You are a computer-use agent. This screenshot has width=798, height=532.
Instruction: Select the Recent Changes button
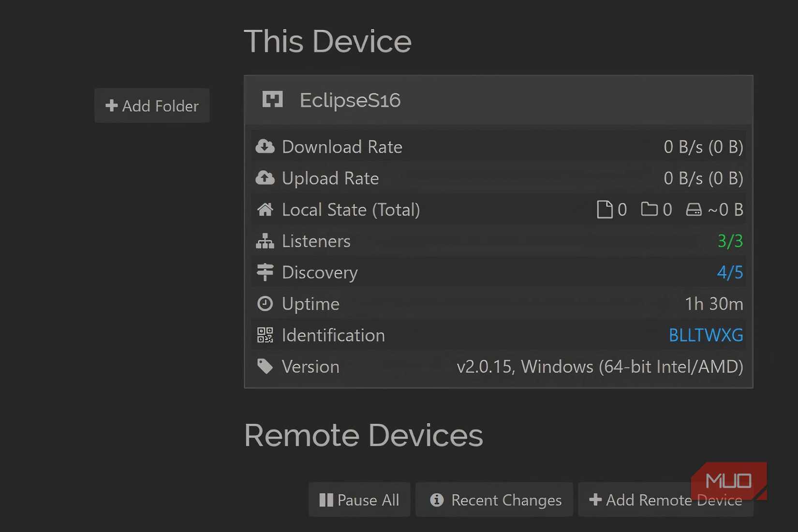pos(494,500)
